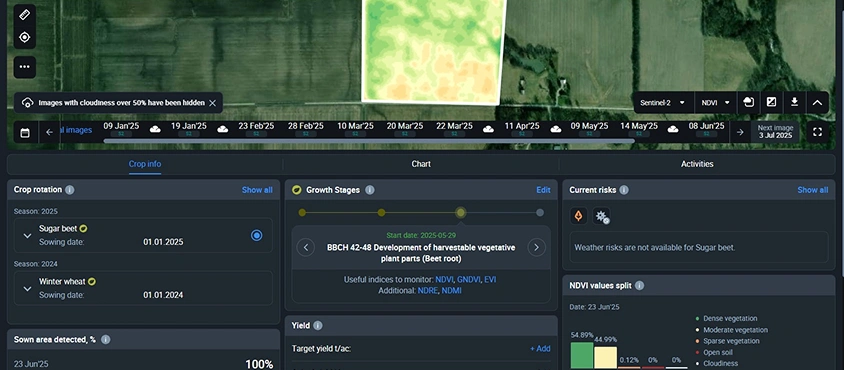Select the active third growth stage dot
This screenshot has height=370, width=844.
coord(460,213)
